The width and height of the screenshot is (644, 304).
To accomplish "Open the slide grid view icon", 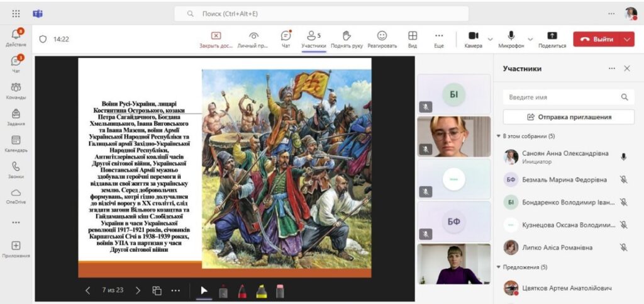I will pyautogui.click(x=157, y=290).
